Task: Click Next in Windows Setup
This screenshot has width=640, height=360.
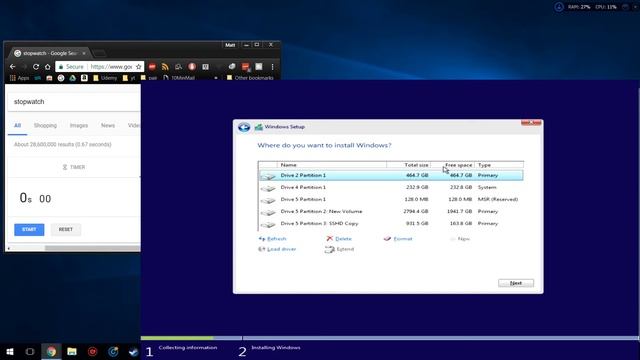Action: tap(516, 283)
